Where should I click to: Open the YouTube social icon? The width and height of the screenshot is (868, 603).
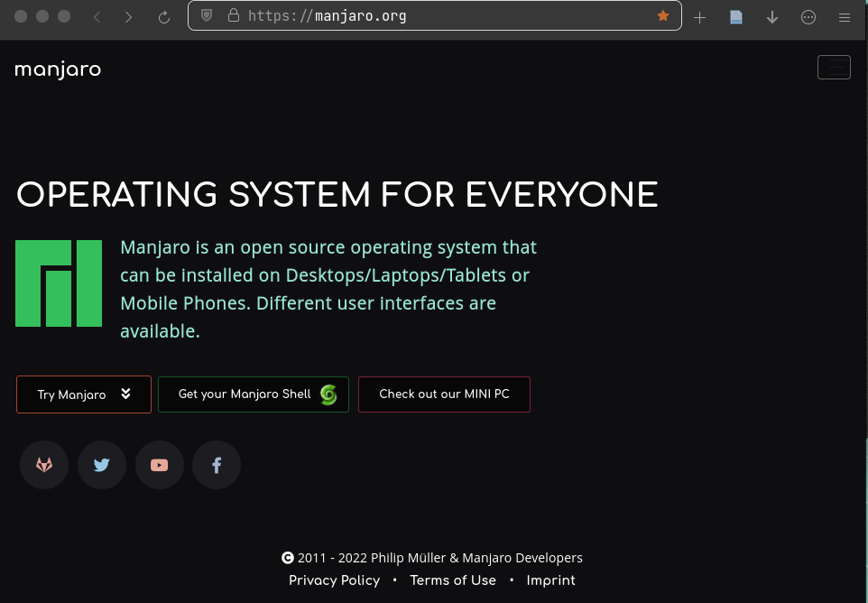click(160, 465)
